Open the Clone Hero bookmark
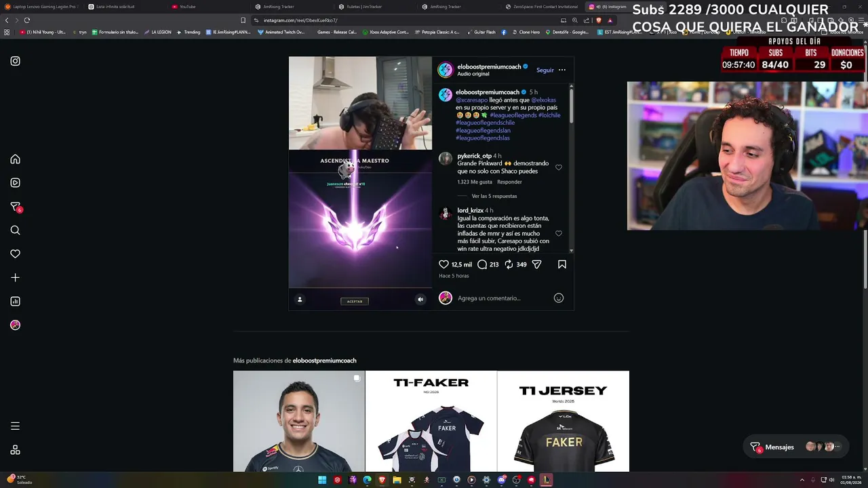This screenshot has width=868, height=488. [x=526, y=32]
